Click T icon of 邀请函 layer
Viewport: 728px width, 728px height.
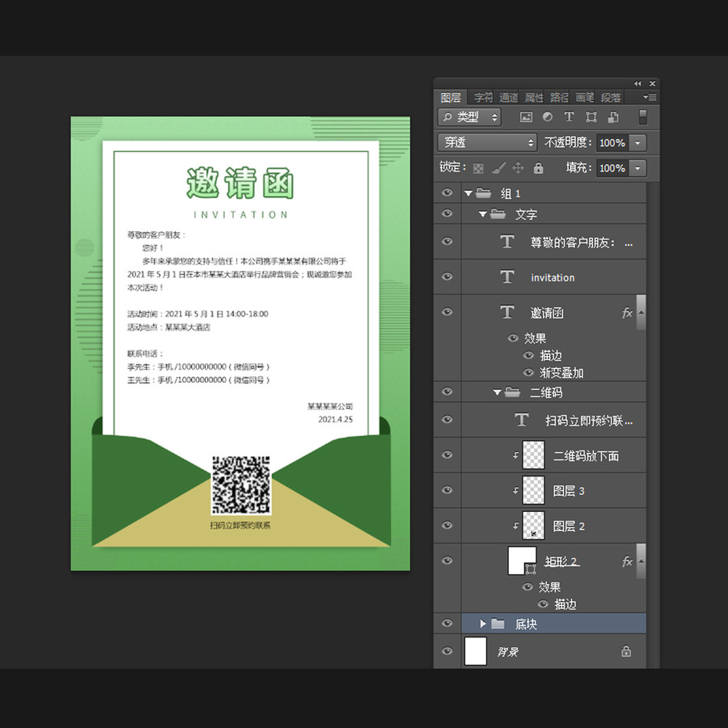507,312
